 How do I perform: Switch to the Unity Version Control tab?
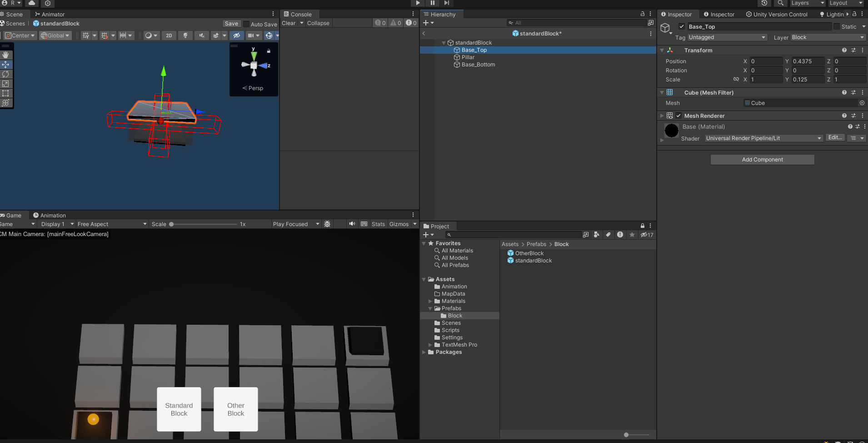[x=777, y=14]
